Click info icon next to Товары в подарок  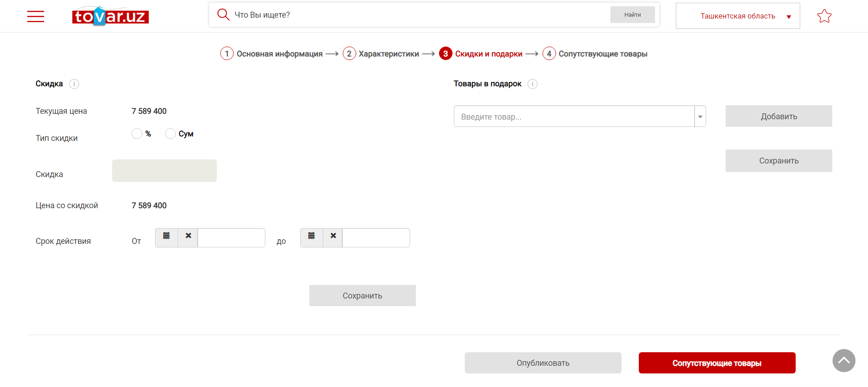pos(533,84)
